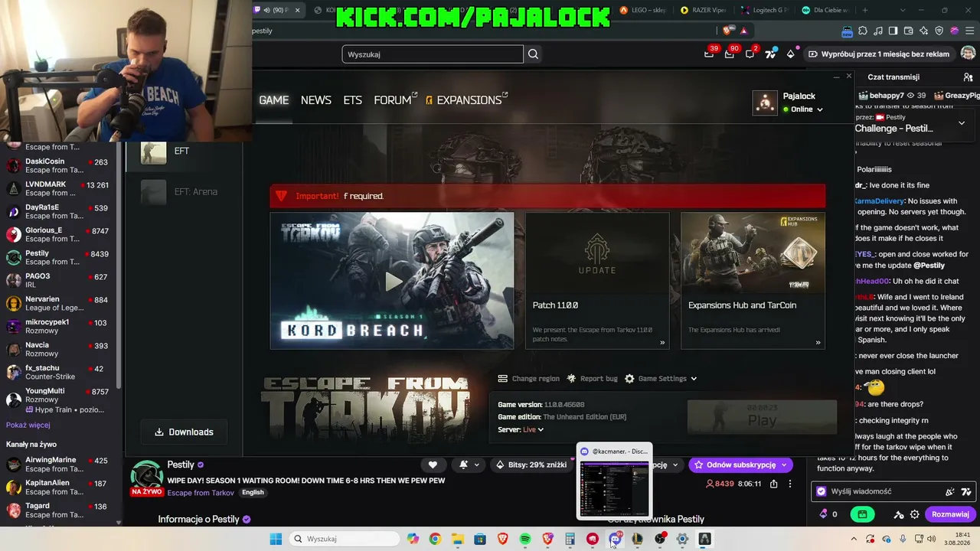Switch to the RAZER Viper browser tab
This screenshot has width=980, height=551.
(704, 10)
